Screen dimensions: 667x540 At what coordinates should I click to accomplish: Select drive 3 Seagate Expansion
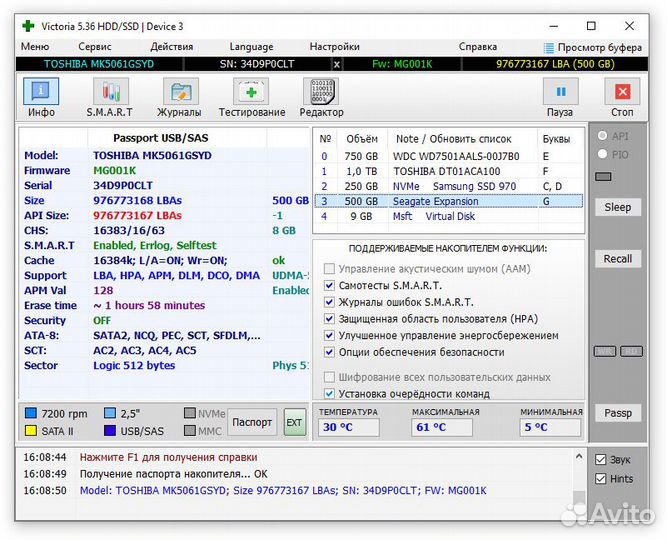449,201
